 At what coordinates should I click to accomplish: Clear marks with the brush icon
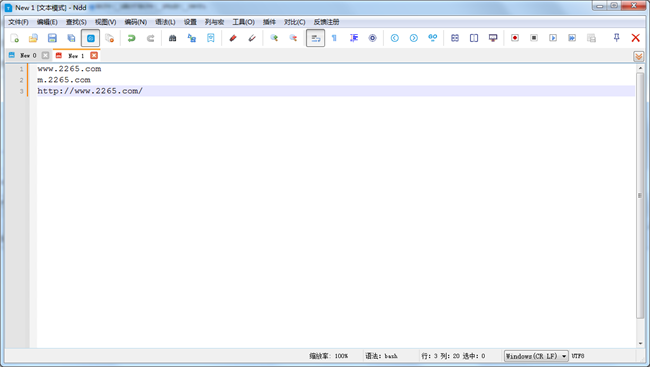pos(252,38)
